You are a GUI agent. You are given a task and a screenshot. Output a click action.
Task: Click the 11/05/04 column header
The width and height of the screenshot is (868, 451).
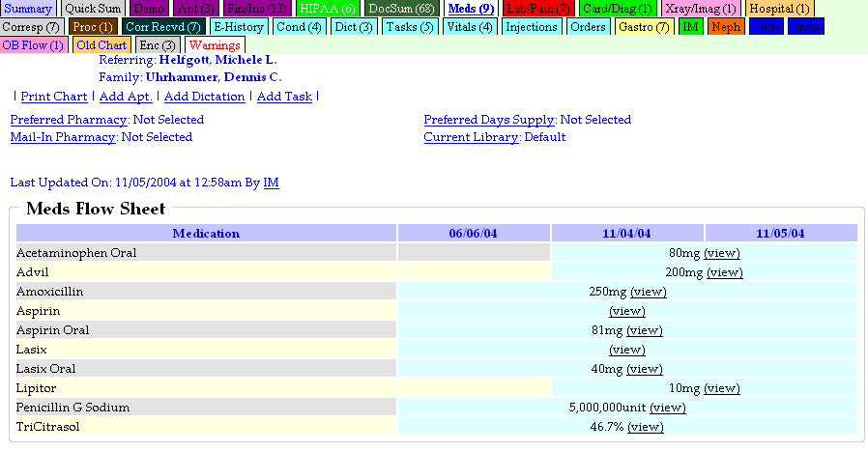pos(781,234)
